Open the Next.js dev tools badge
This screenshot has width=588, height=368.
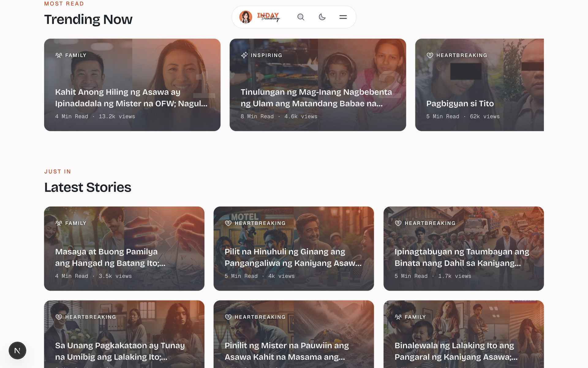tap(17, 351)
